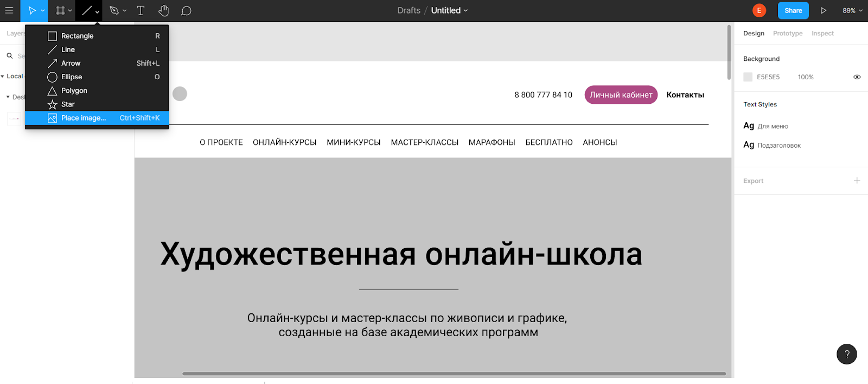The height and width of the screenshot is (384, 868).
Task: Click the vertical canvas scrollbar
Action: pyautogui.click(x=729, y=52)
